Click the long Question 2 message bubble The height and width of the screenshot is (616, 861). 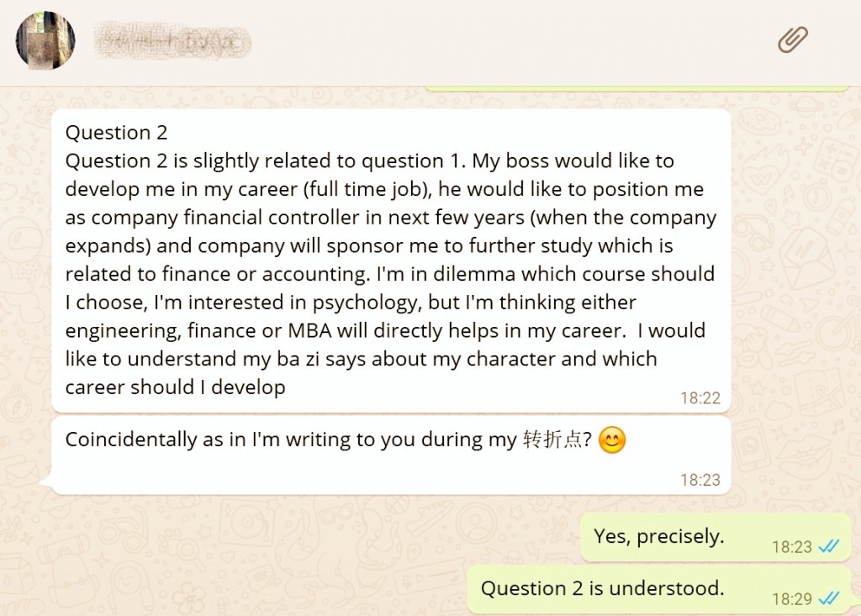pyautogui.click(x=391, y=261)
